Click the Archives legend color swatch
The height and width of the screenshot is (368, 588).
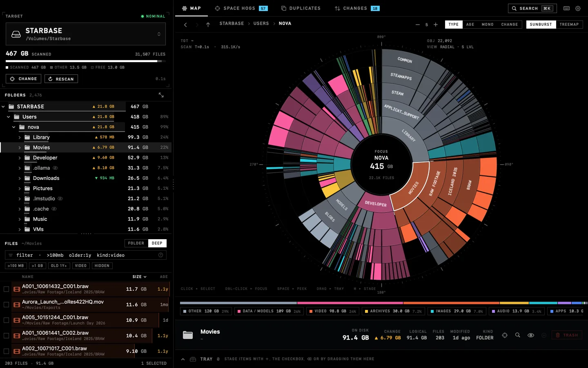click(x=366, y=311)
